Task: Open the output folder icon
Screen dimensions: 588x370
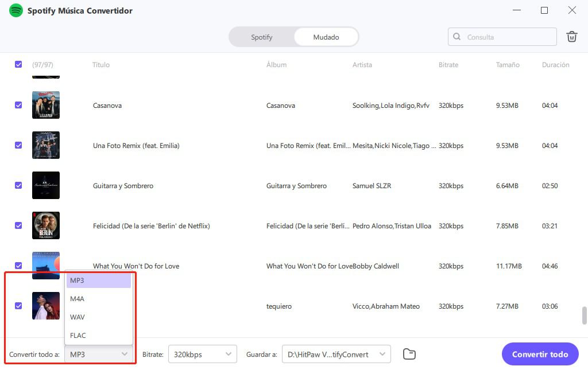Action: (x=409, y=354)
